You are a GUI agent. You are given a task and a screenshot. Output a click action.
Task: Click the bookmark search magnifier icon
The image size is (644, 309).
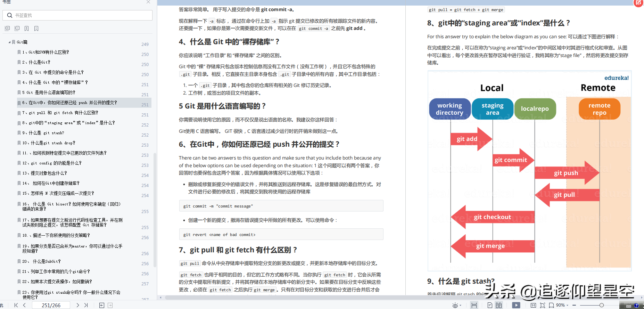(10, 15)
